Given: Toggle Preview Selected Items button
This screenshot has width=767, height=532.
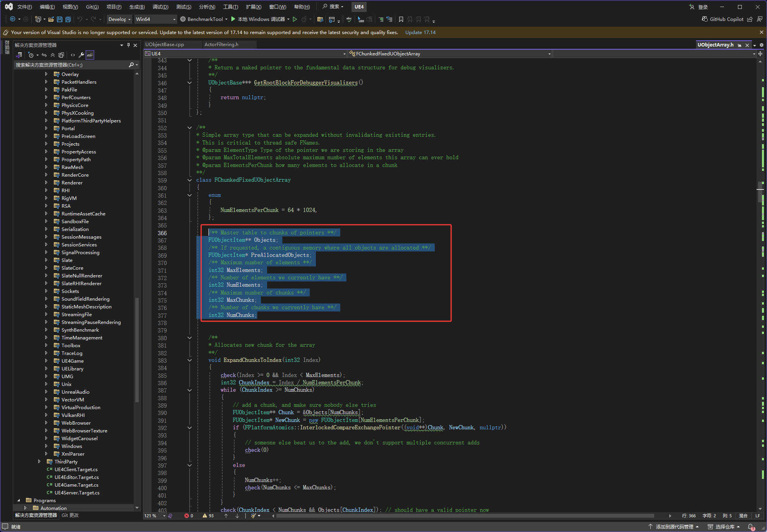Looking at the screenshot, I should (90, 55).
